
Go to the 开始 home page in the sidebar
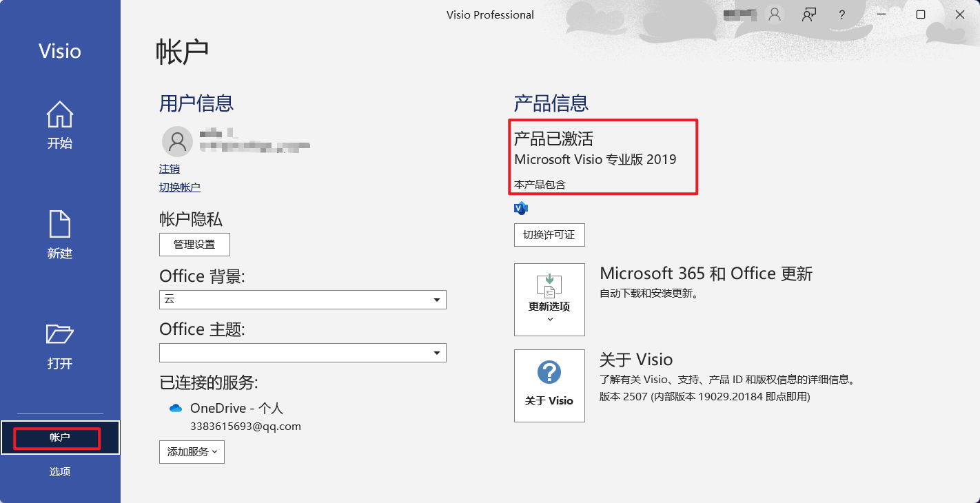(60, 125)
